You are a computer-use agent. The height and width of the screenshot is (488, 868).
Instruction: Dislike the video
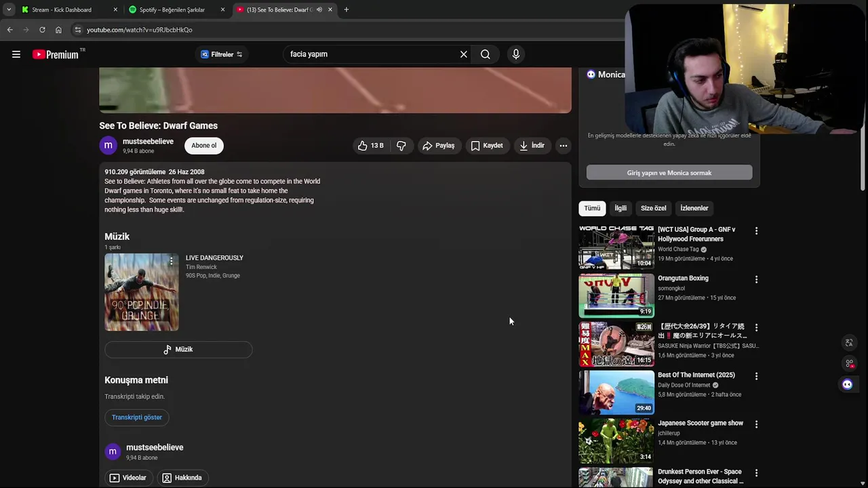[x=401, y=146]
